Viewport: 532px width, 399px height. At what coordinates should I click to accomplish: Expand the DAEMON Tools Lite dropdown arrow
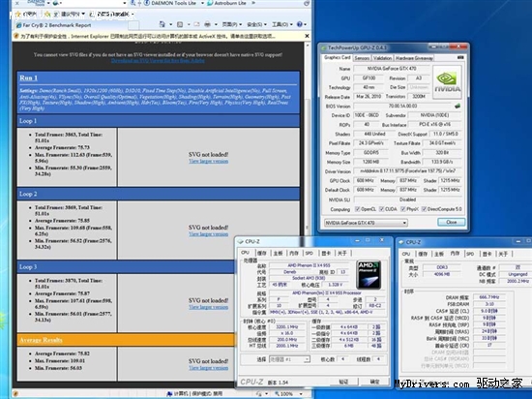point(202,3)
